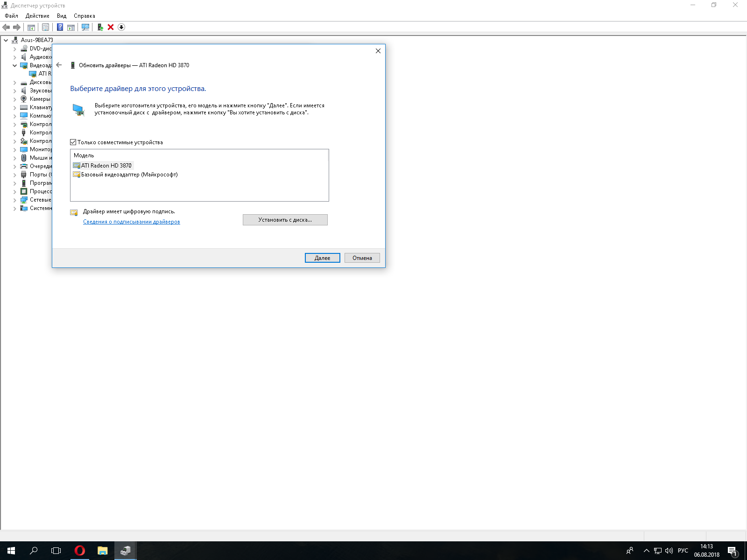Collapse the Видеоад tree node
Viewport: 747px width, 560px height.
(15, 65)
